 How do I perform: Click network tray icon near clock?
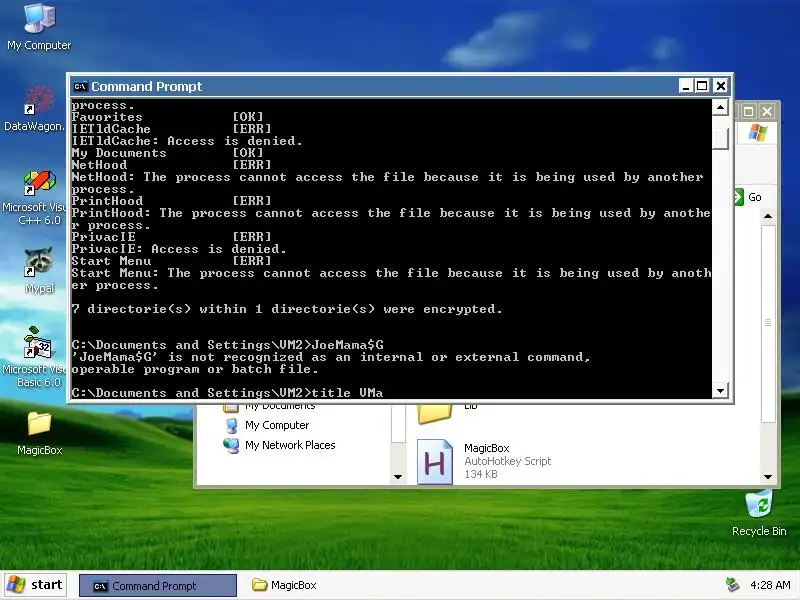[733, 585]
